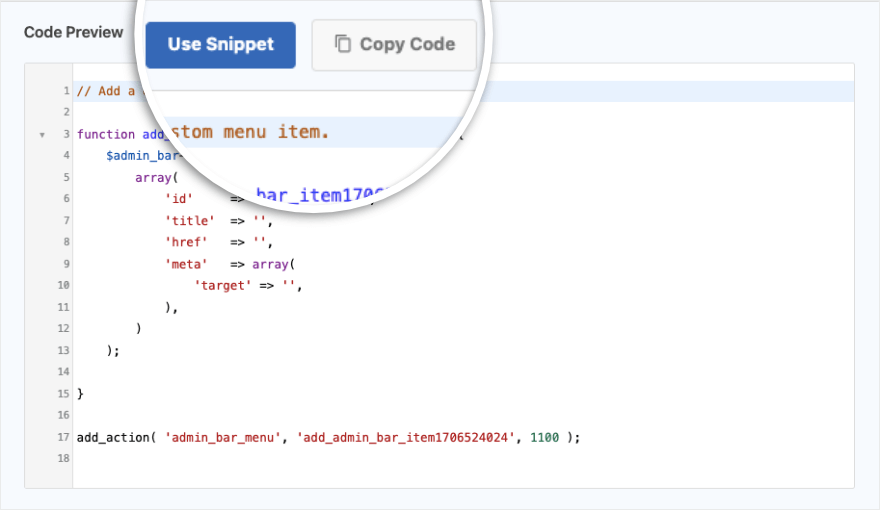Viewport: 880px width, 510px height.
Task: Click the $admin_bar variable on line 4
Action: click(142, 155)
